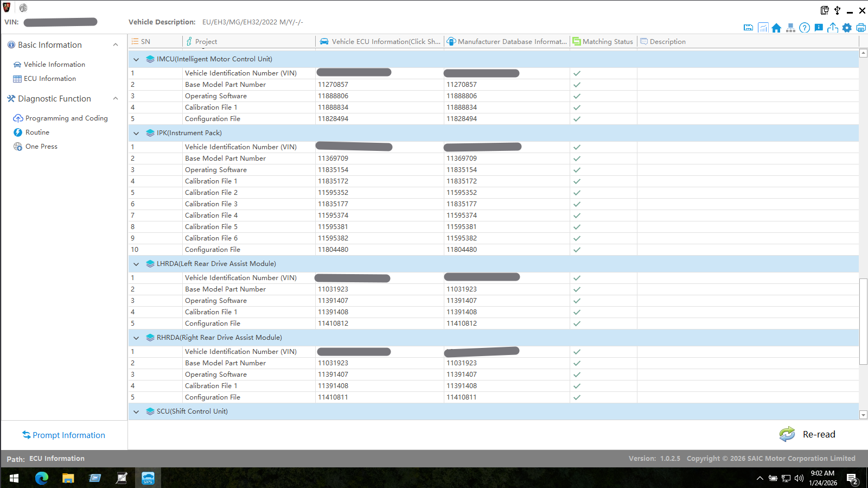The height and width of the screenshot is (488, 868).
Task: Open the help question mark icon
Action: 805,28
